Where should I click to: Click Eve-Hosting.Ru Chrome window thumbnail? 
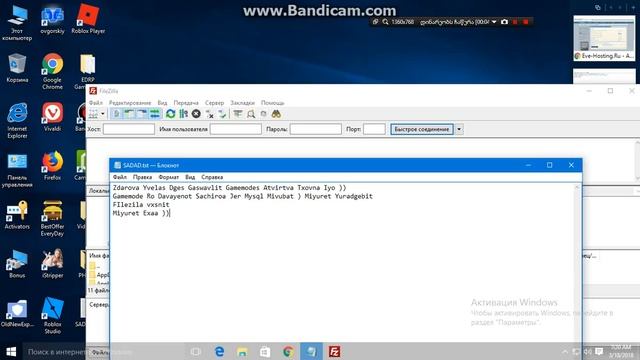pos(604,38)
